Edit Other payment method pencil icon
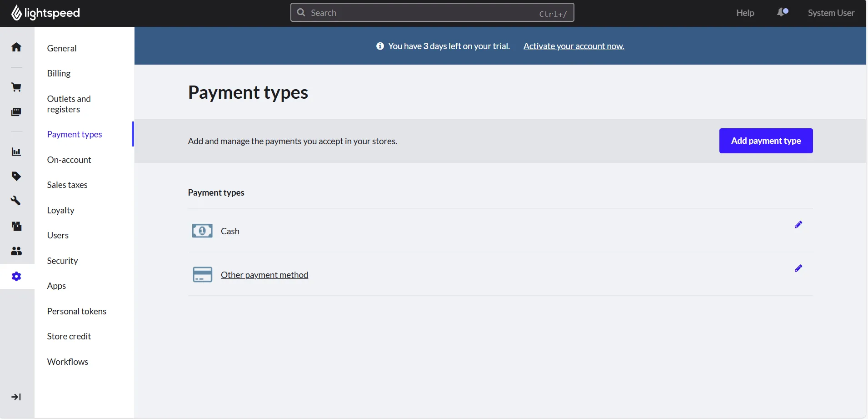The width and height of the screenshot is (868, 419). pos(798,268)
